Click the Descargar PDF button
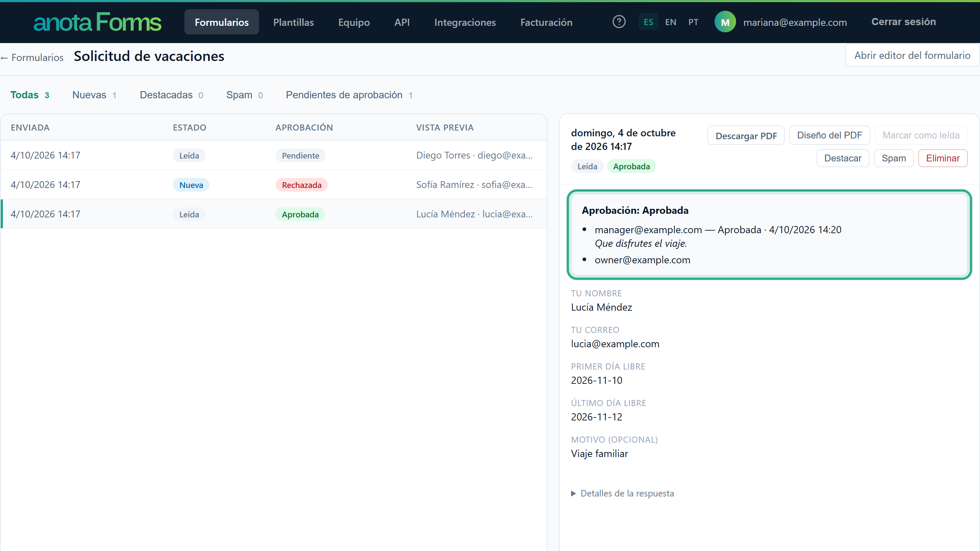Screen dimensions: 980x551 pyautogui.click(x=746, y=136)
